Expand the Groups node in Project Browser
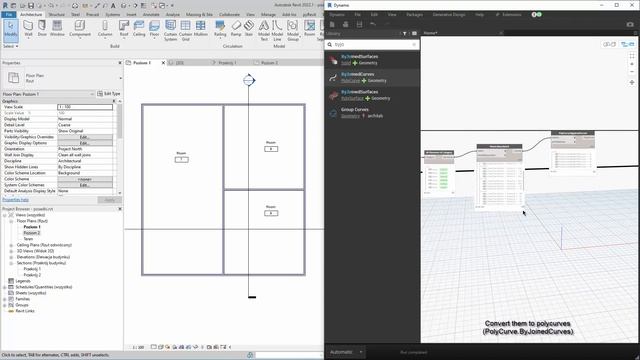The width and height of the screenshot is (640, 360). pyautogui.click(x=4, y=305)
